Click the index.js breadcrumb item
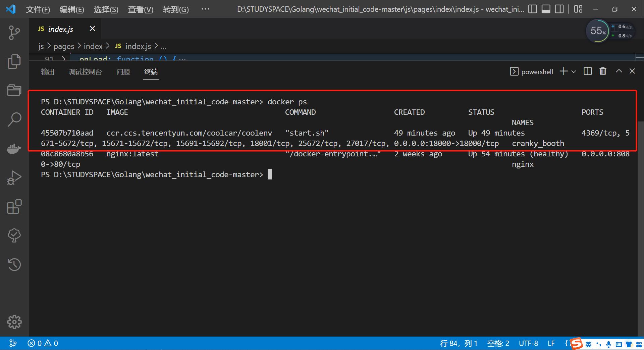The width and height of the screenshot is (644, 350). 133,46
